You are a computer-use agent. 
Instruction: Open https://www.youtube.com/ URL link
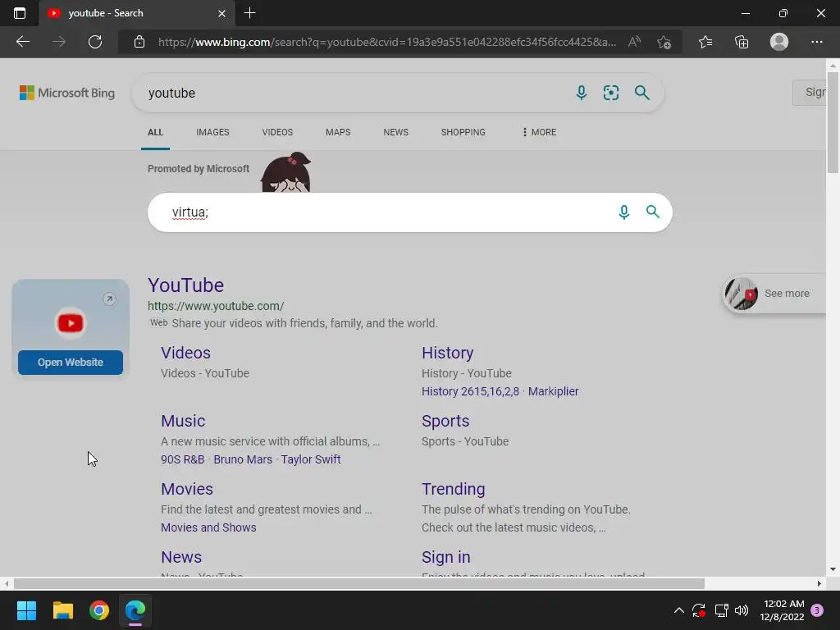(216, 306)
